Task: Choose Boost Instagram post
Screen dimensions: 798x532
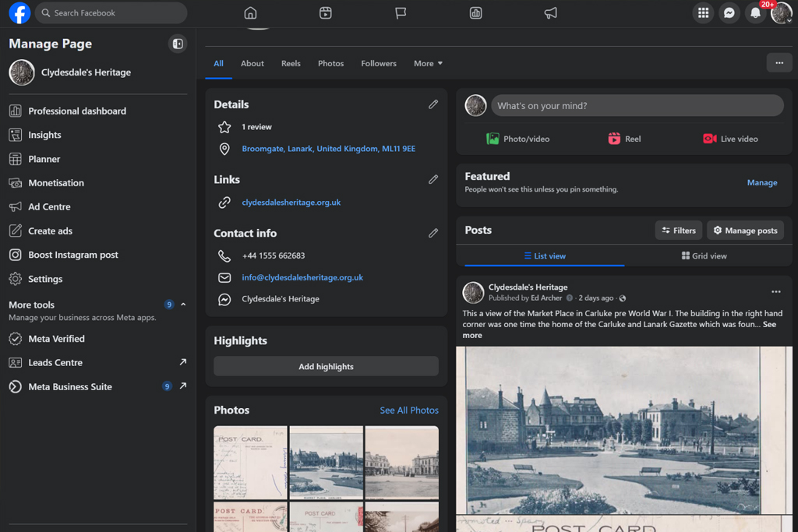Action: (x=97, y=255)
